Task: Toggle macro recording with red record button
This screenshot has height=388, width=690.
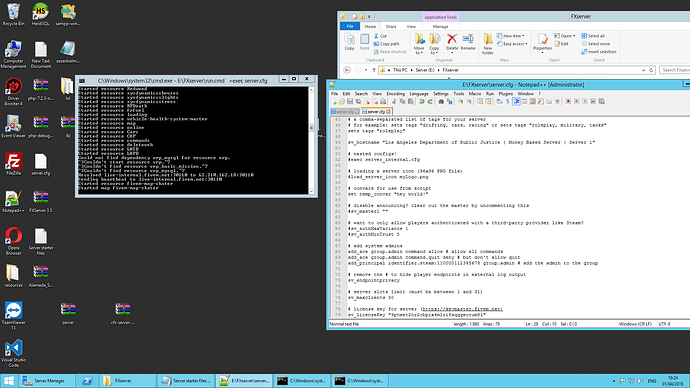Action: (x=568, y=102)
